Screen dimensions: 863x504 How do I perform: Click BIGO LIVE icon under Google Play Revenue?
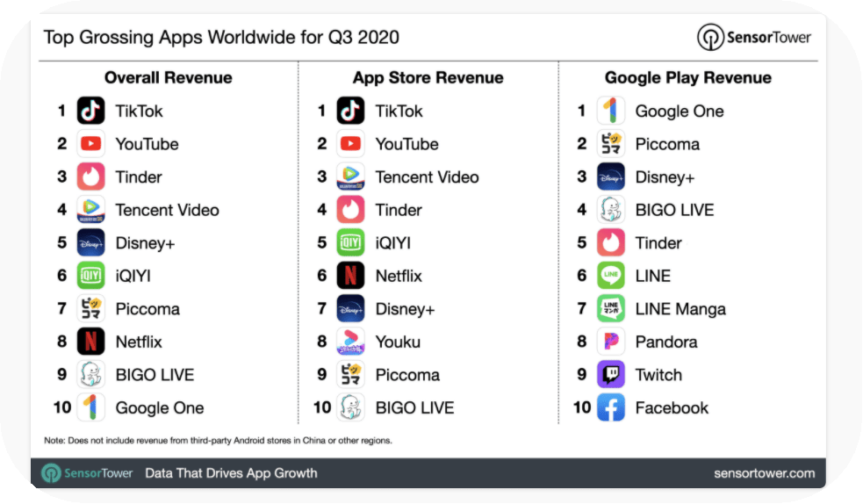click(x=611, y=210)
